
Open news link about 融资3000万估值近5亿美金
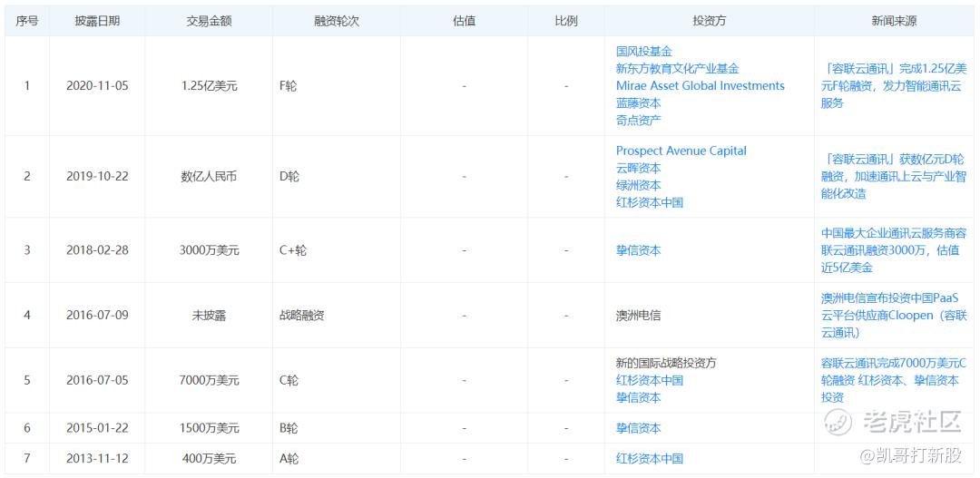pyautogui.click(x=894, y=250)
